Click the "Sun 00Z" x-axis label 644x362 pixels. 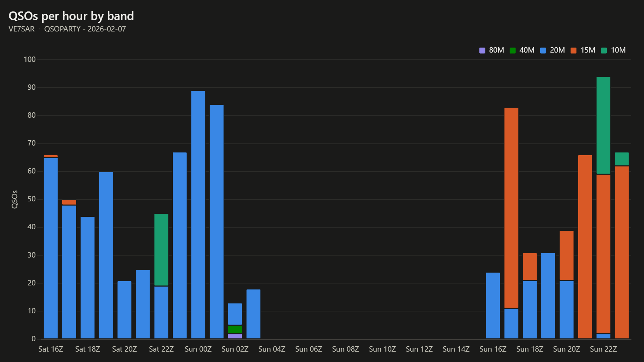coord(198,349)
